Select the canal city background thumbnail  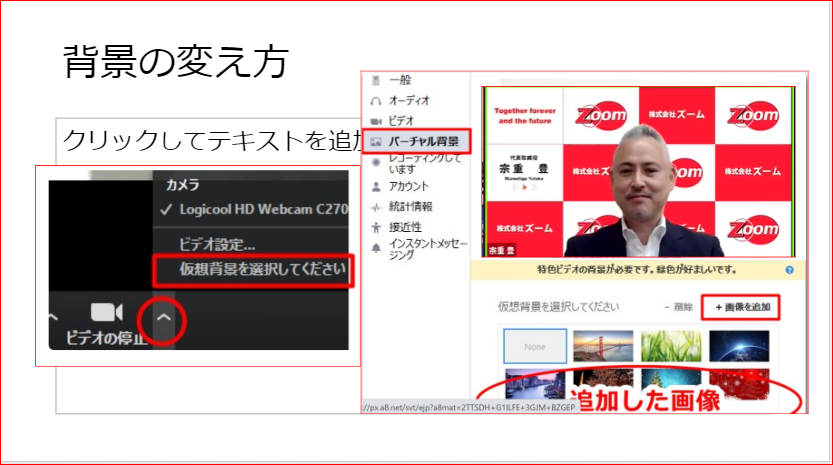[535, 384]
